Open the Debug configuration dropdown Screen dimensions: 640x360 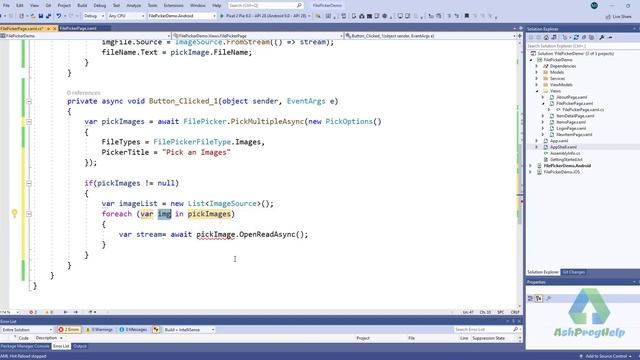94,16
